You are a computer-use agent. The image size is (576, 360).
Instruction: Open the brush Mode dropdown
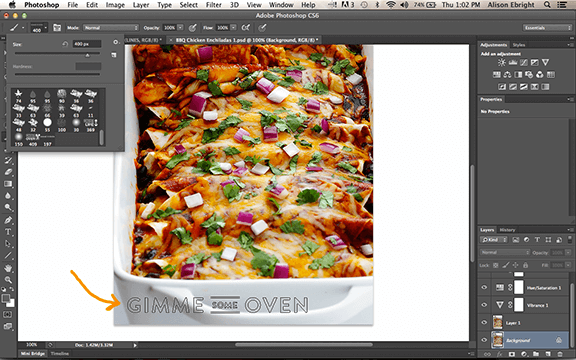[x=111, y=28]
